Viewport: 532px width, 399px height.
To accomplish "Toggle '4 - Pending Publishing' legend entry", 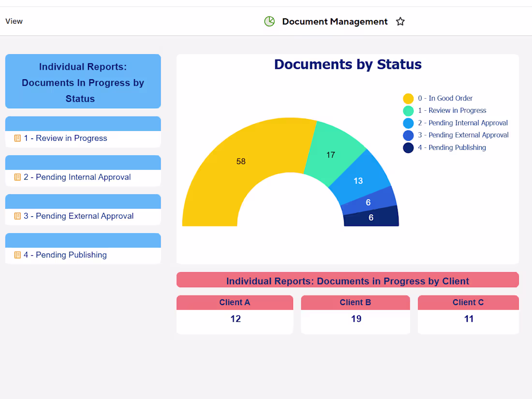I will [x=452, y=148].
